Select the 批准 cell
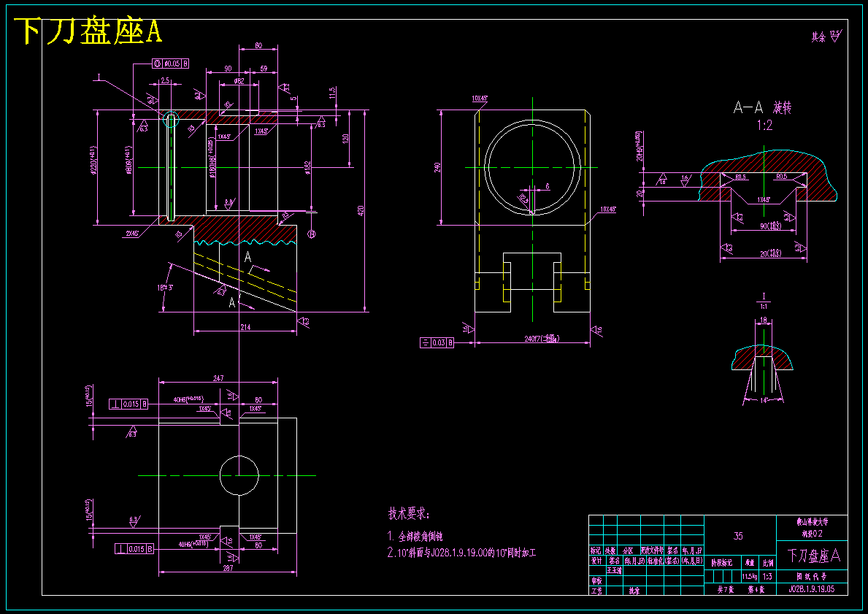This screenshot has height=614, width=868. 633,591
